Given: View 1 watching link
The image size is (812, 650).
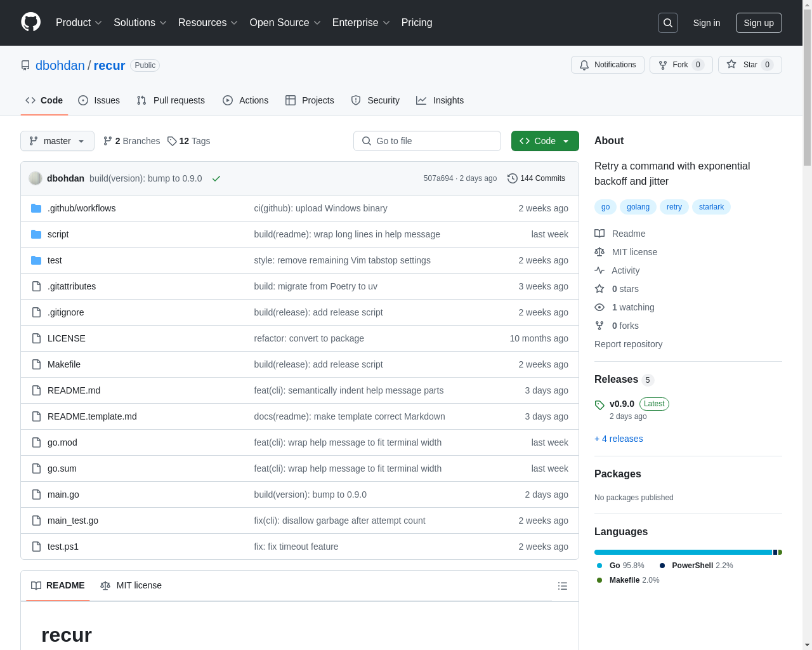Looking at the screenshot, I should point(624,307).
